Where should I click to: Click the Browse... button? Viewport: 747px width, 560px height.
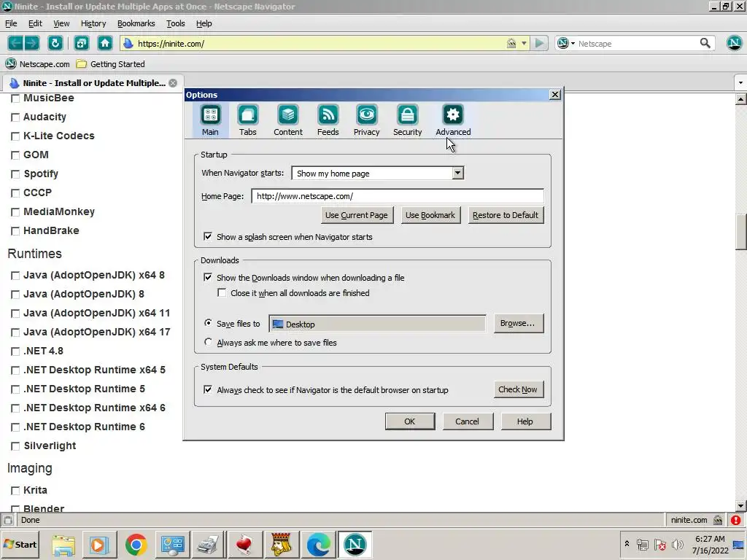[x=518, y=323]
